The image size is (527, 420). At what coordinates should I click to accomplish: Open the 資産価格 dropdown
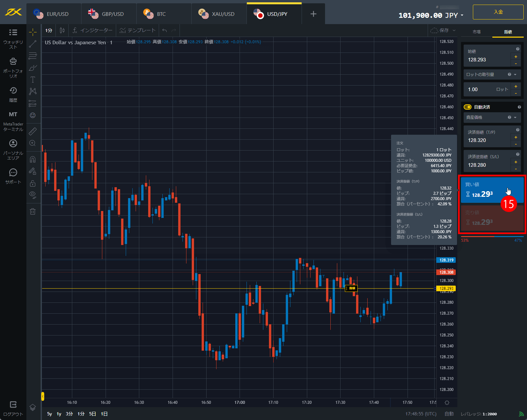click(492, 118)
